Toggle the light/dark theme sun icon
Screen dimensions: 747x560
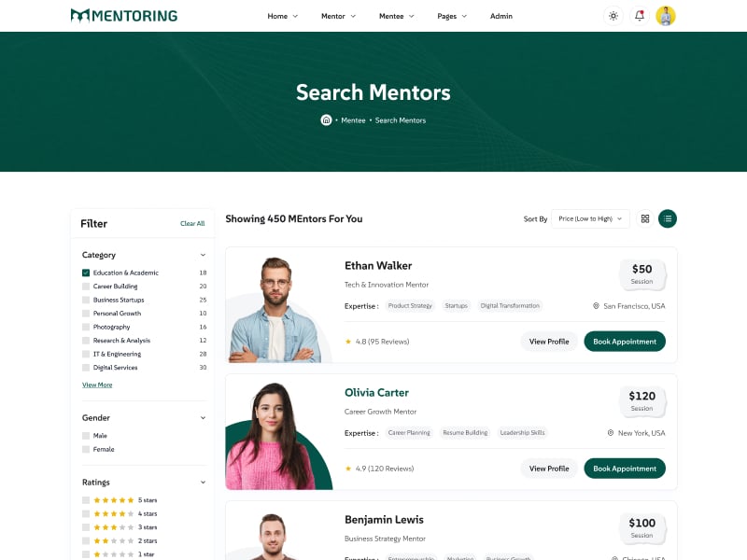coord(613,16)
